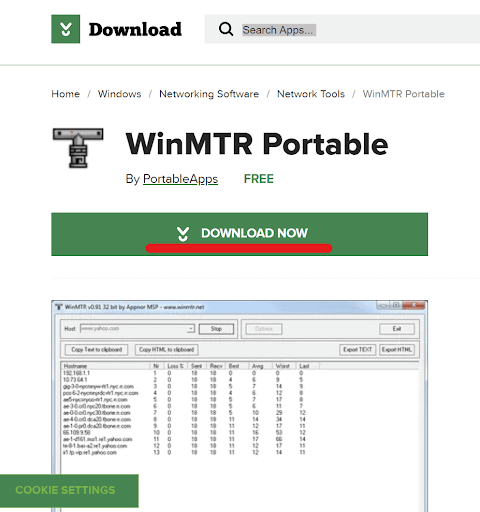480x512 pixels.
Task: Click the WinMTR Portable app icon
Action: [x=78, y=148]
